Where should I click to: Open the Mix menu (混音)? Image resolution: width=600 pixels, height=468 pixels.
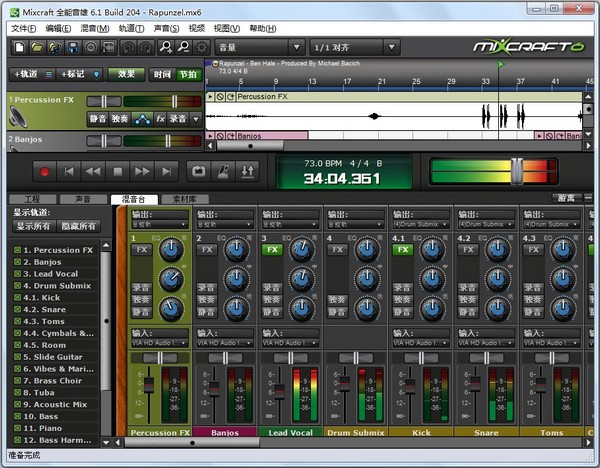click(x=95, y=28)
